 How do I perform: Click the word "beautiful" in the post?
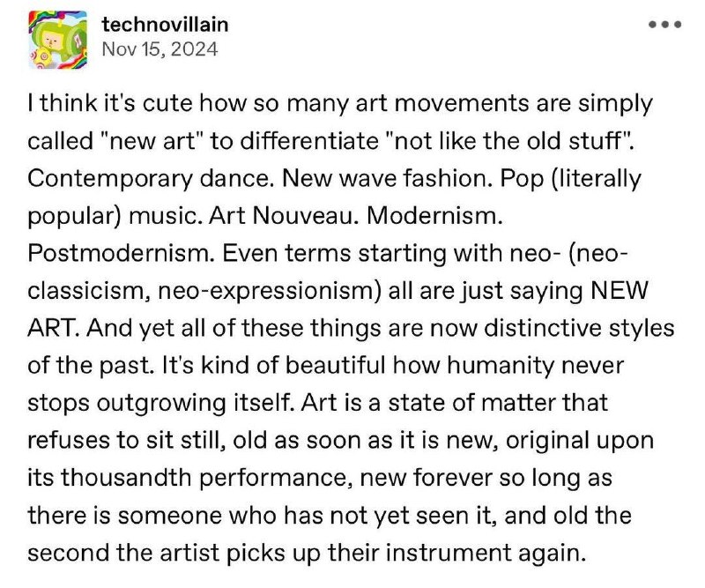[336, 365]
